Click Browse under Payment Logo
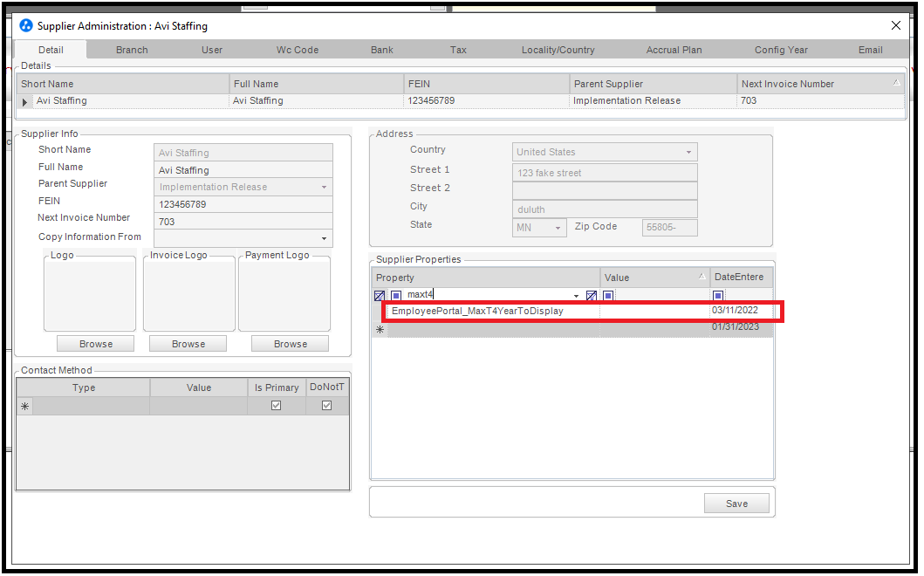 point(290,344)
